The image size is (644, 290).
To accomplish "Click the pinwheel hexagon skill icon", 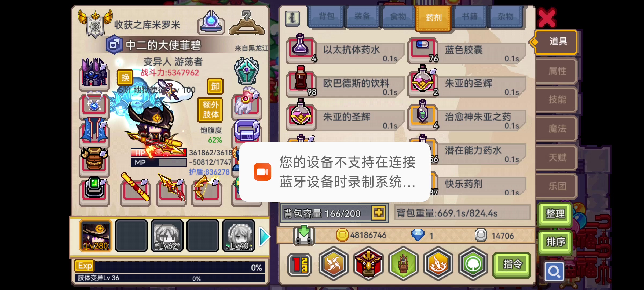I will click(x=334, y=263).
